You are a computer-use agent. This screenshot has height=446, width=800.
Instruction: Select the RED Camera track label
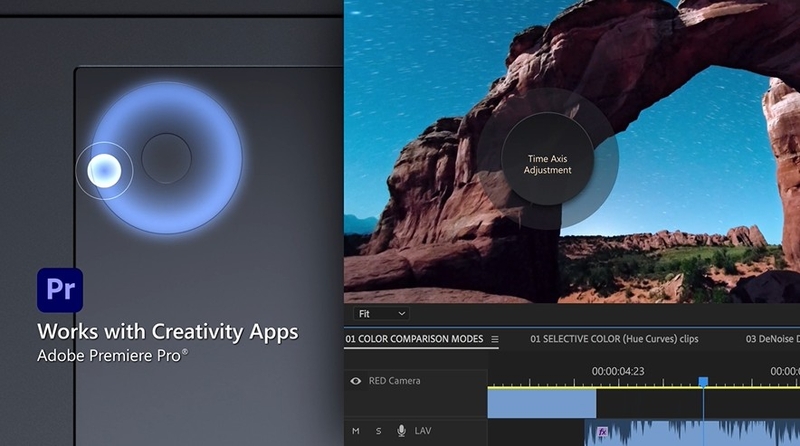(394, 381)
